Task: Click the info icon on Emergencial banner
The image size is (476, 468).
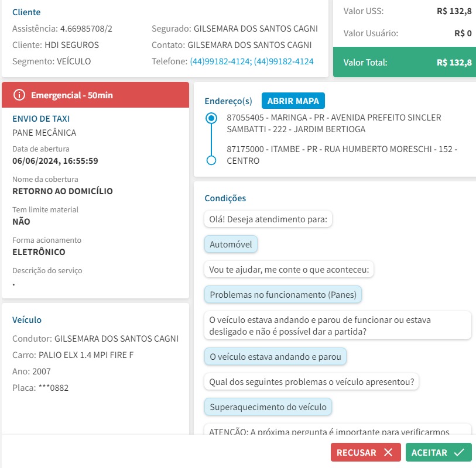Action: tap(19, 95)
